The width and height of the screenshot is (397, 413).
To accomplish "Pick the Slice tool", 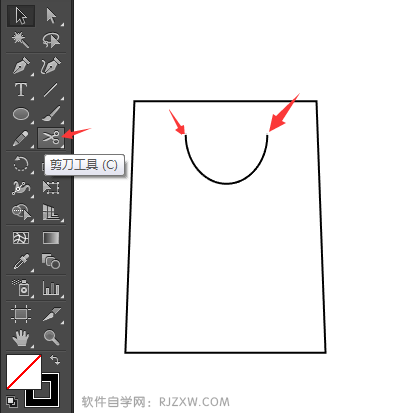I will 51,314.
